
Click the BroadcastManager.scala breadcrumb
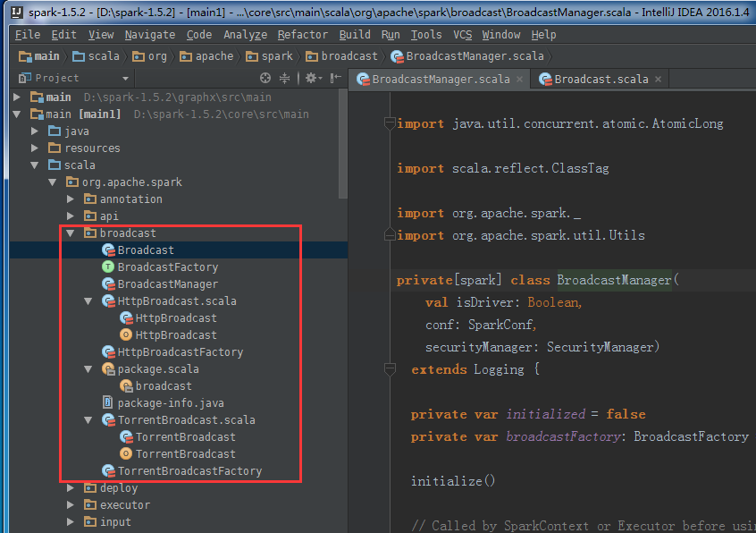tap(467, 56)
